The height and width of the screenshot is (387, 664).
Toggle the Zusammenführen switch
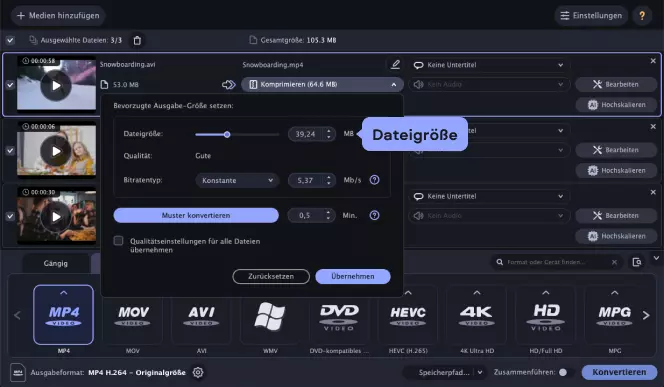pyautogui.click(x=566, y=372)
